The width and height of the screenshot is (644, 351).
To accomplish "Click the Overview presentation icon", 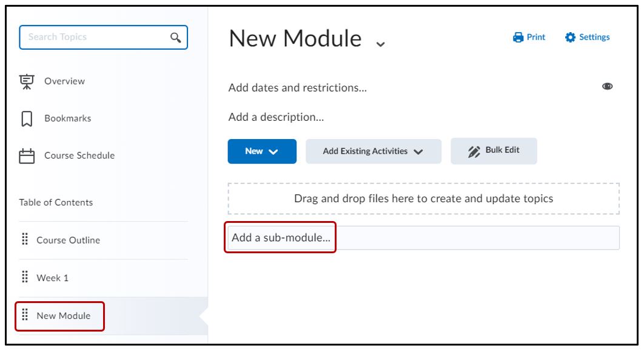I will 27,81.
